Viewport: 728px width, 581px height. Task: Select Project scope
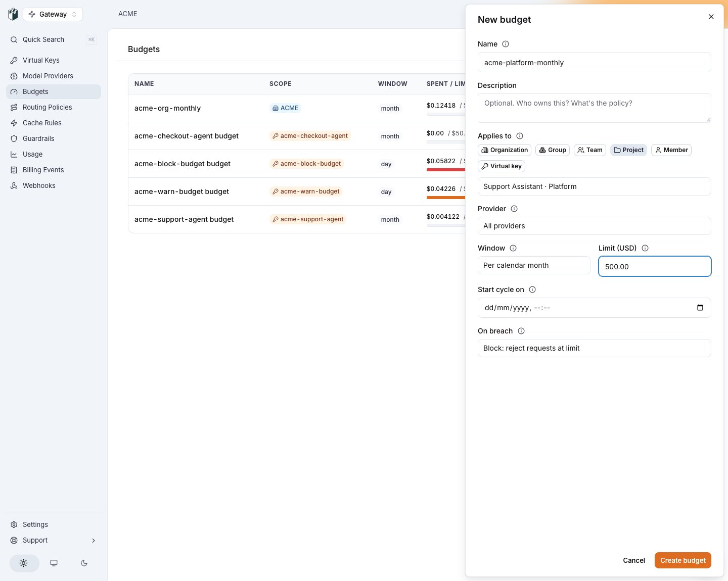click(x=628, y=150)
